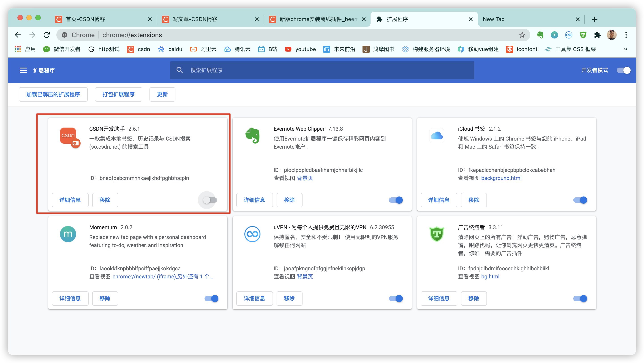The height and width of the screenshot is (363, 644).
Task: Click the extension search input field
Action: point(325,70)
